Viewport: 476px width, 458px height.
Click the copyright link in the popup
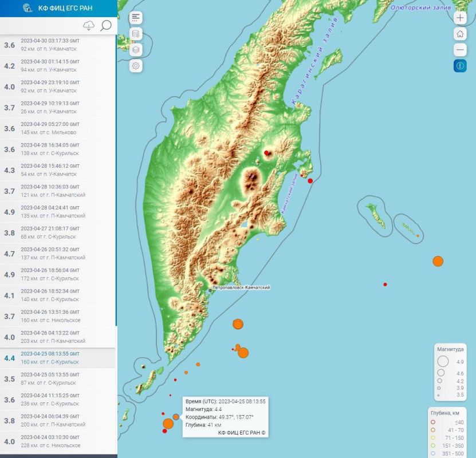(x=242, y=433)
